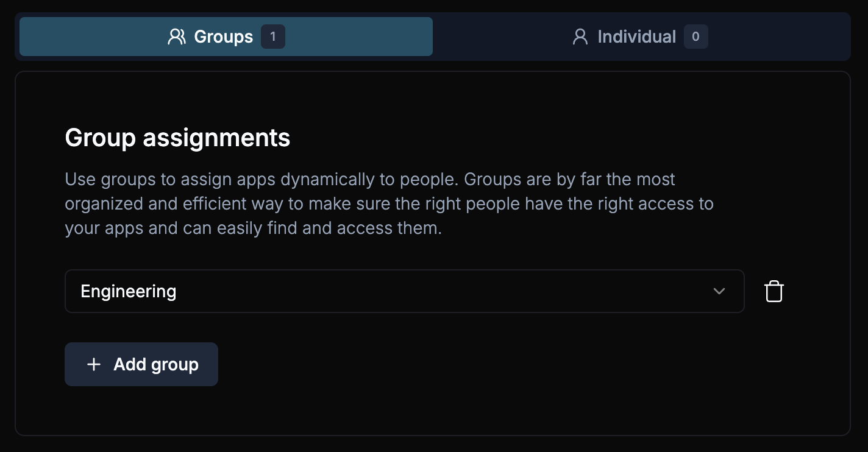868x452 pixels.
Task: Click the Engineering combo box field
Action: 404,291
